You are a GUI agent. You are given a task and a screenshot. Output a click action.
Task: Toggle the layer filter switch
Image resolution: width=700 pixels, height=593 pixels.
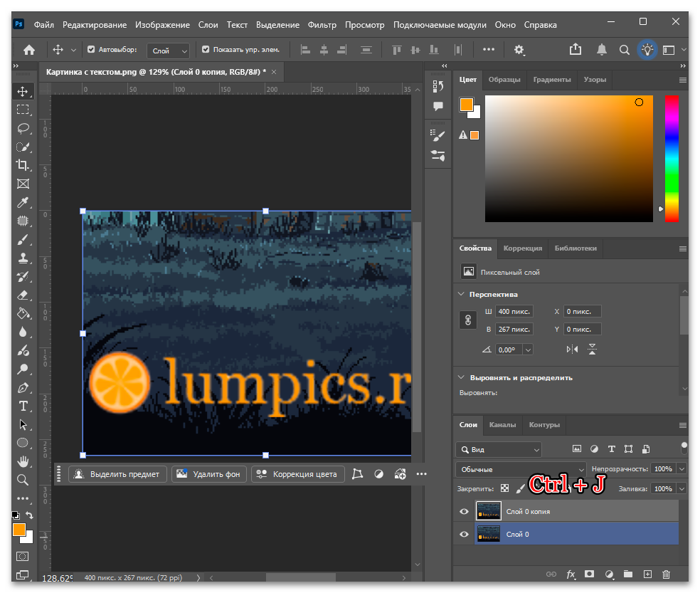click(684, 448)
